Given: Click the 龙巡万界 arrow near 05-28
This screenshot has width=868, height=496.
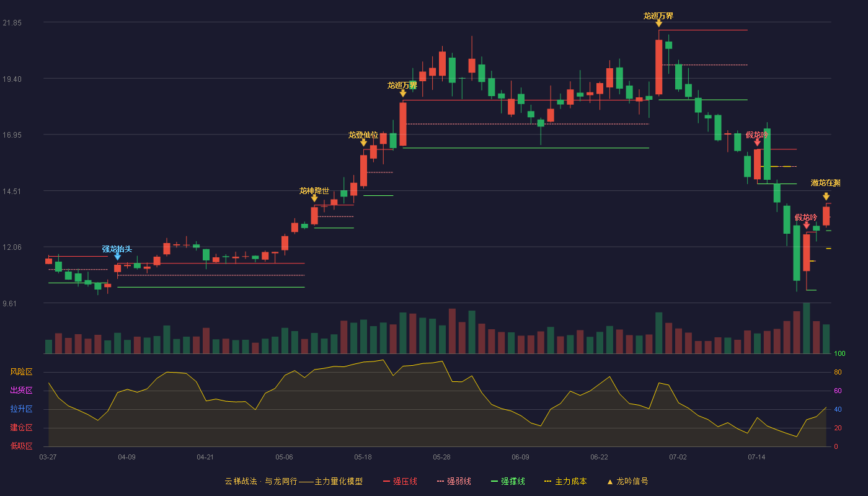Looking at the screenshot, I should [403, 93].
